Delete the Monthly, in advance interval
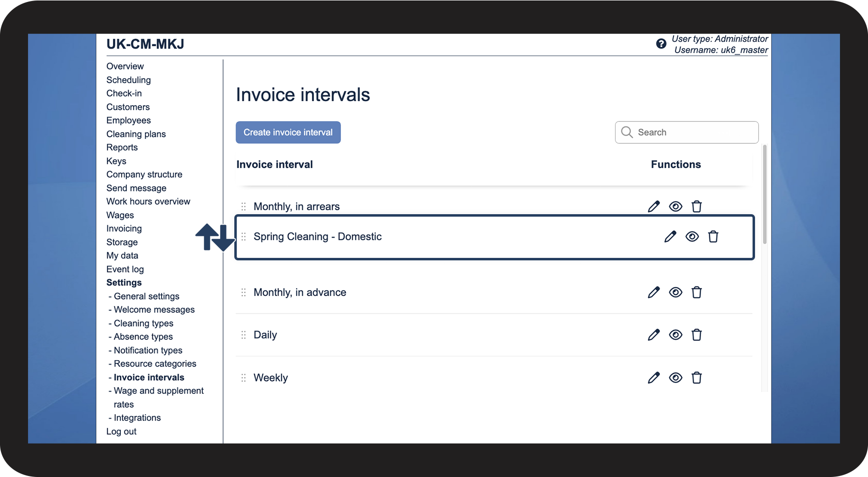 (x=697, y=293)
